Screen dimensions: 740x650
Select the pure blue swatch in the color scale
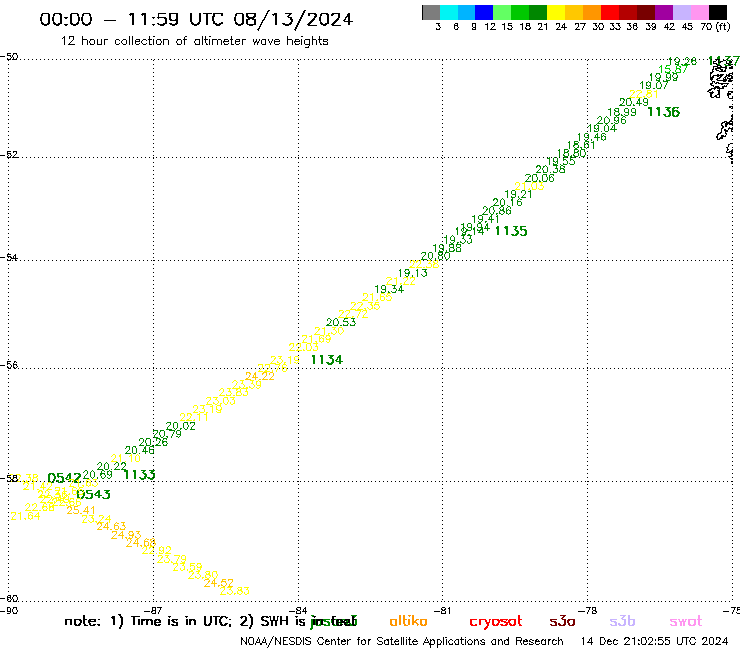[484, 12]
